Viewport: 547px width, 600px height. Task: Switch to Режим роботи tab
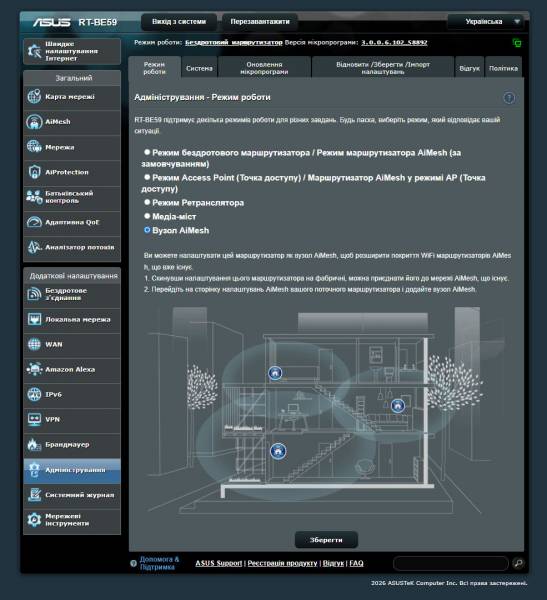click(154, 68)
